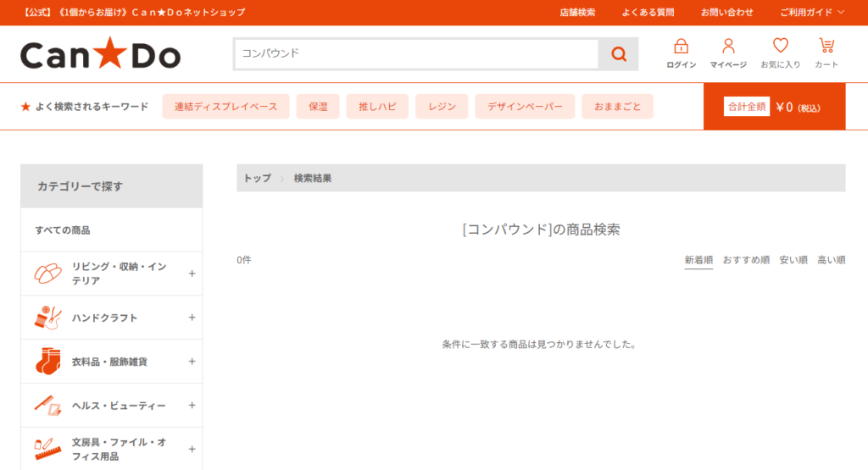Select the 連結ディスプレイベース keyword tag
This screenshot has height=470, width=868.
pos(225,107)
